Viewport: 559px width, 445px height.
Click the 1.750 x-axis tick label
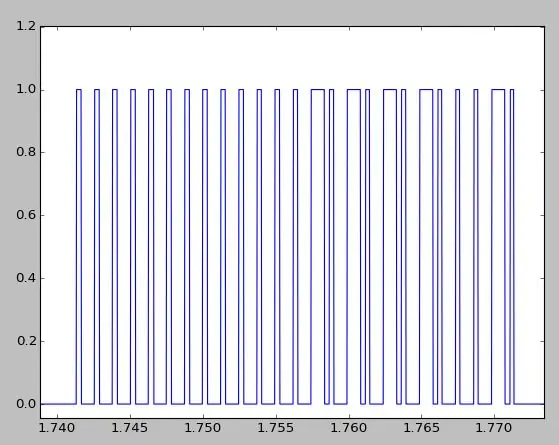click(x=203, y=428)
